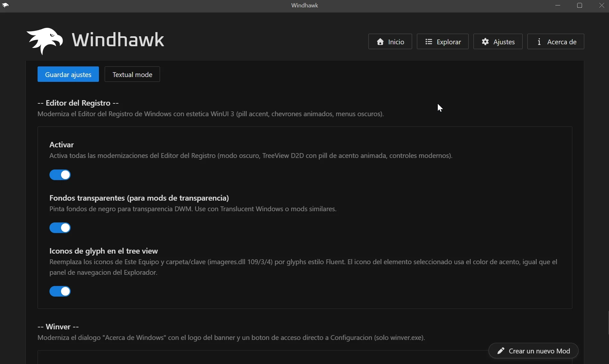Screen dimensions: 609x364
Task: Disable the Activar toggle
Action: click(60, 175)
